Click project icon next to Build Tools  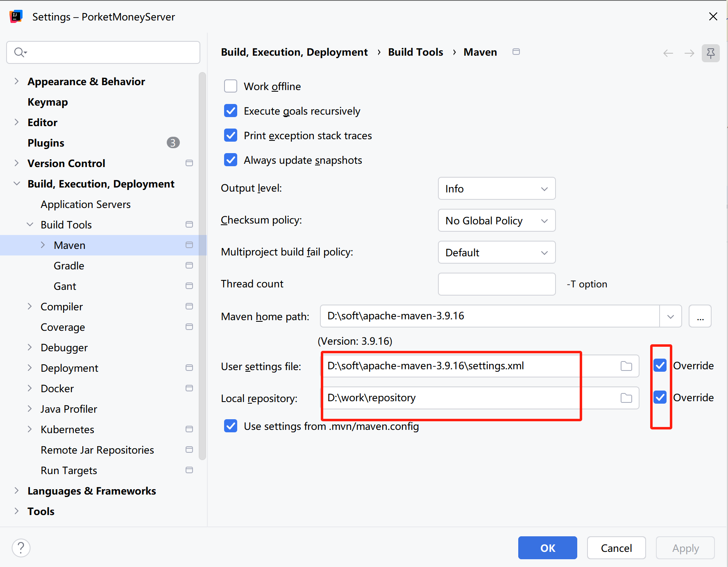click(189, 224)
